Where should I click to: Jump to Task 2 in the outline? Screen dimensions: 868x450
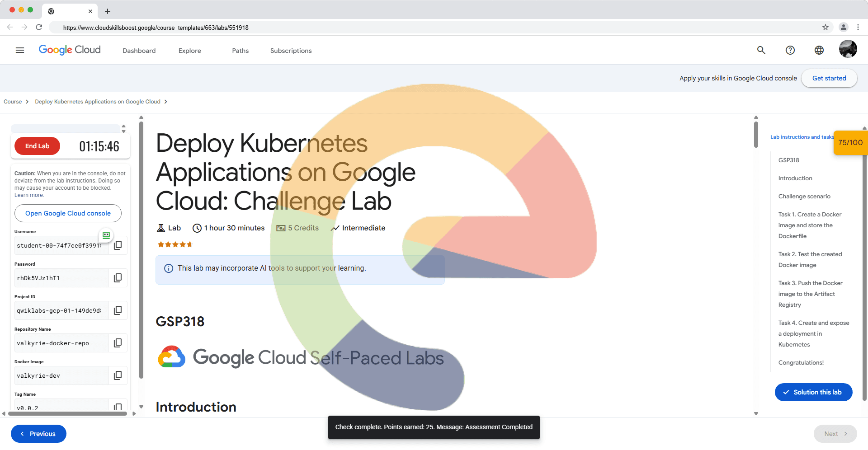810,260
